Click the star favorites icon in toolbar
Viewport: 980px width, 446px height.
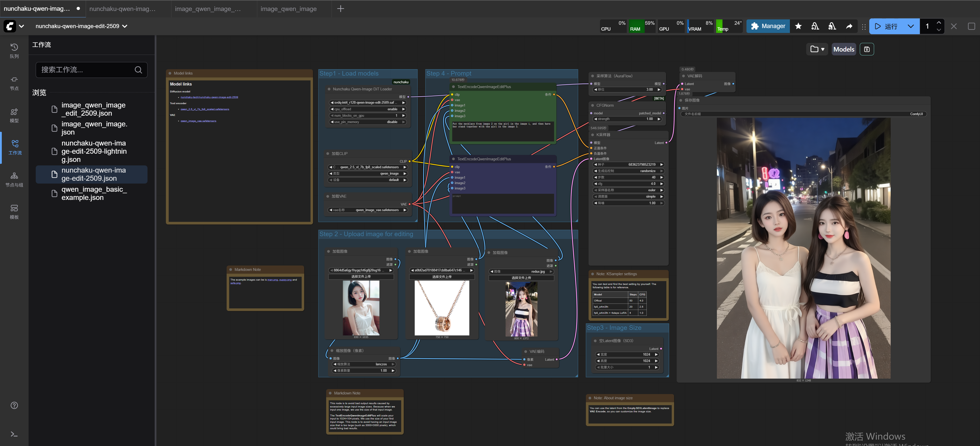click(x=798, y=26)
